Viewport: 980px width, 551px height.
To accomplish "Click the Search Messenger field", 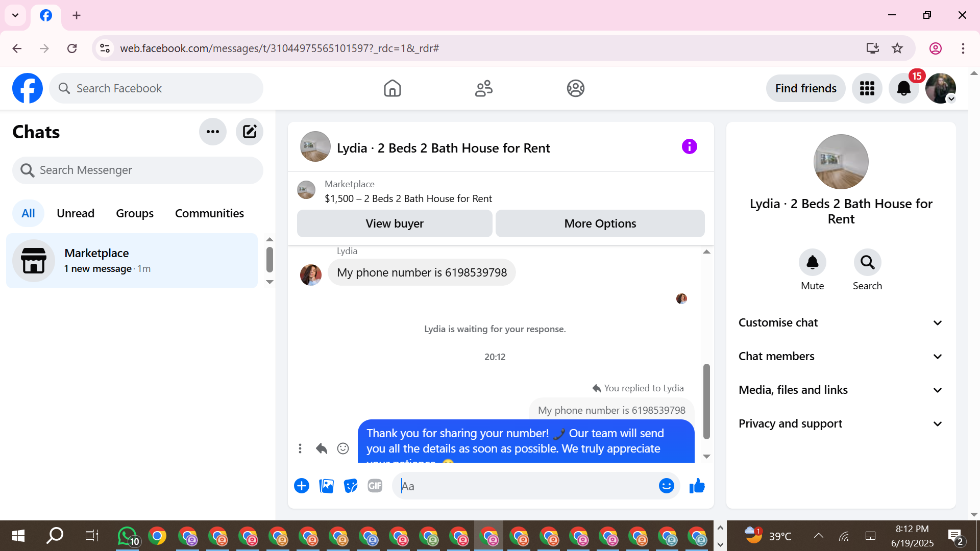I will pos(138,170).
